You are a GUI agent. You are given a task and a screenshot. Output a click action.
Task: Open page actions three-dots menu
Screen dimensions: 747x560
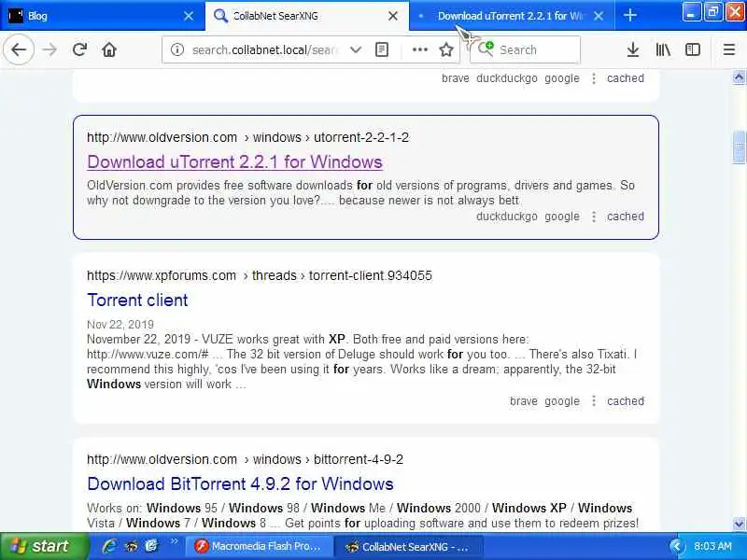419,49
